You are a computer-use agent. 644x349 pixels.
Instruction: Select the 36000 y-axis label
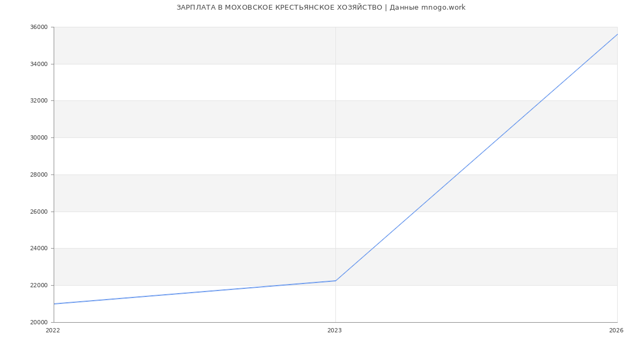[x=40, y=27]
